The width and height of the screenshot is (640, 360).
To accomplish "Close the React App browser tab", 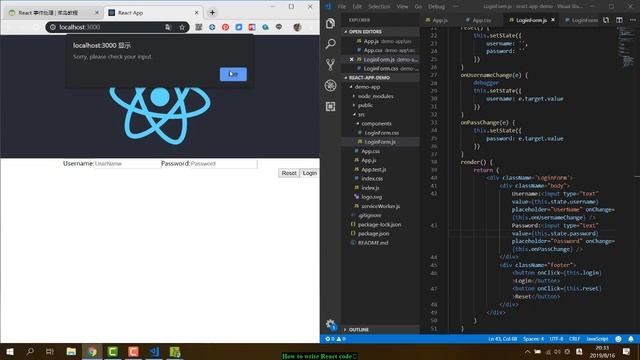I will (x=196, y=13).
